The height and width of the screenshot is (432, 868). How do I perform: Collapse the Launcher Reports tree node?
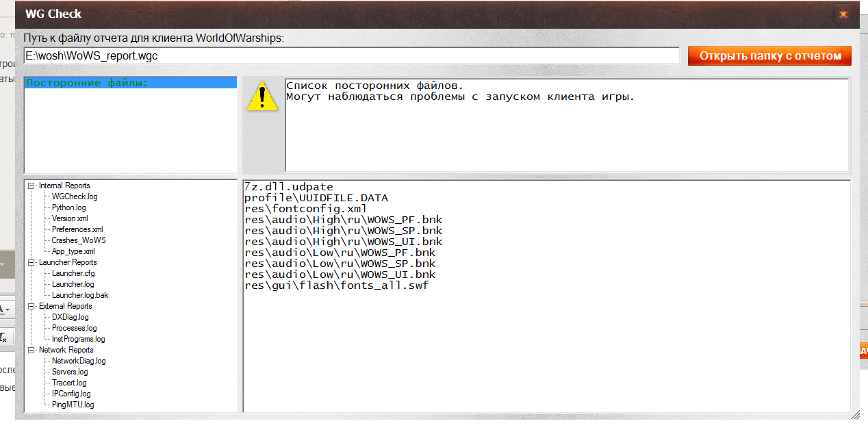coord(31,262)
